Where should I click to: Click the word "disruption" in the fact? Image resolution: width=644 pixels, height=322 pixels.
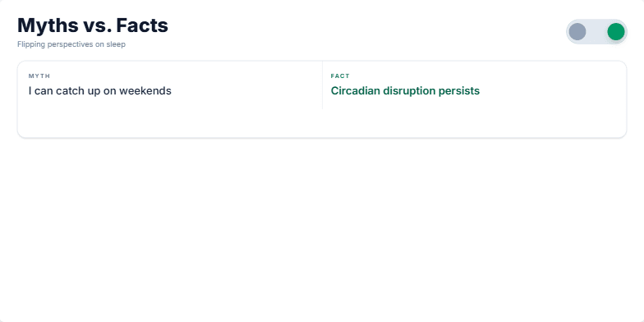[409, 91]
